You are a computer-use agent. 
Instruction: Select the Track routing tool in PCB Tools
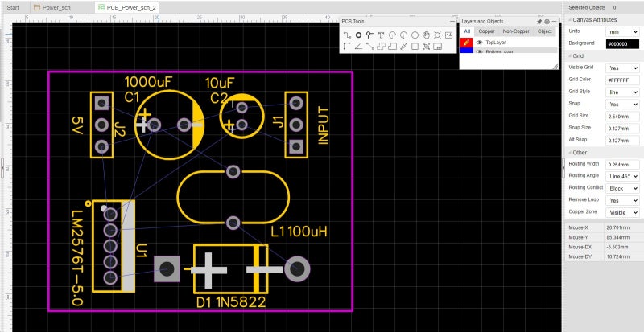[x=347, y=35]
